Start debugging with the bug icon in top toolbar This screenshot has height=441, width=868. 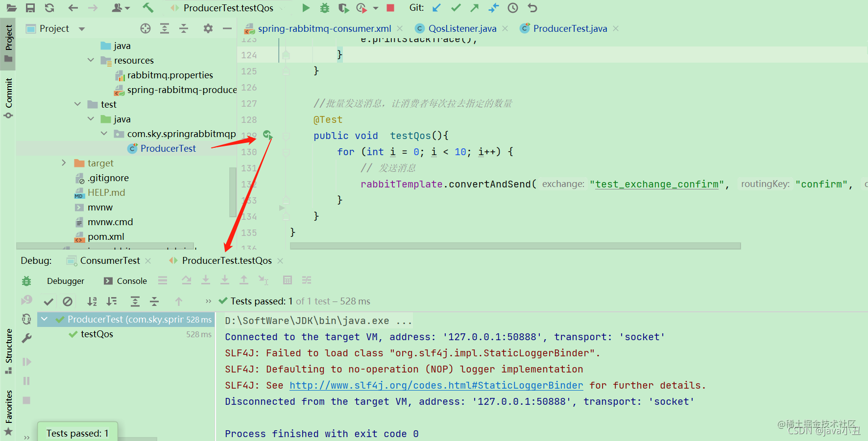[x=324, y=8]
